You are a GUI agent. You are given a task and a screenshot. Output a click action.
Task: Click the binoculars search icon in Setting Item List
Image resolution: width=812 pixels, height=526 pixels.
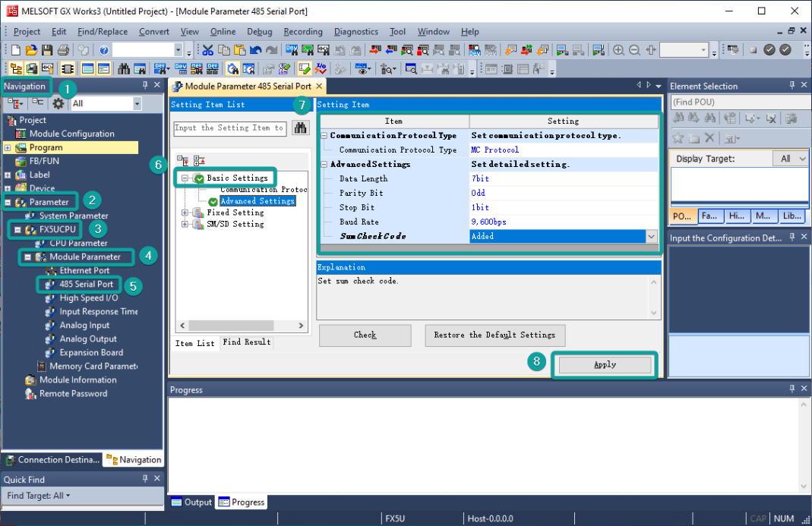coord(300,128)
